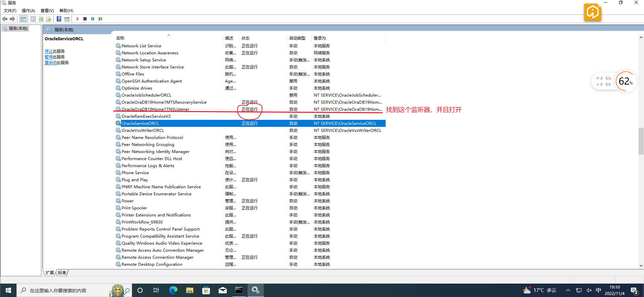Select the OracleJobSchedulerORCL service

(146, 95)
